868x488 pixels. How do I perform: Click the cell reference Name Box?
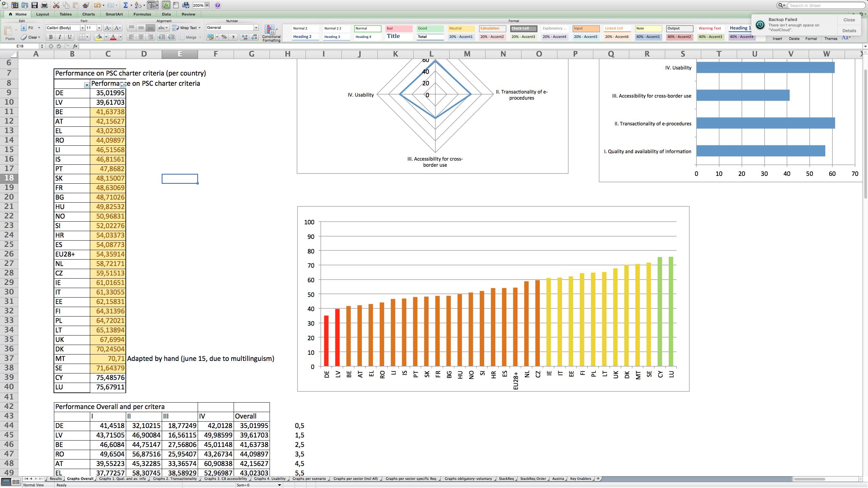20,46
